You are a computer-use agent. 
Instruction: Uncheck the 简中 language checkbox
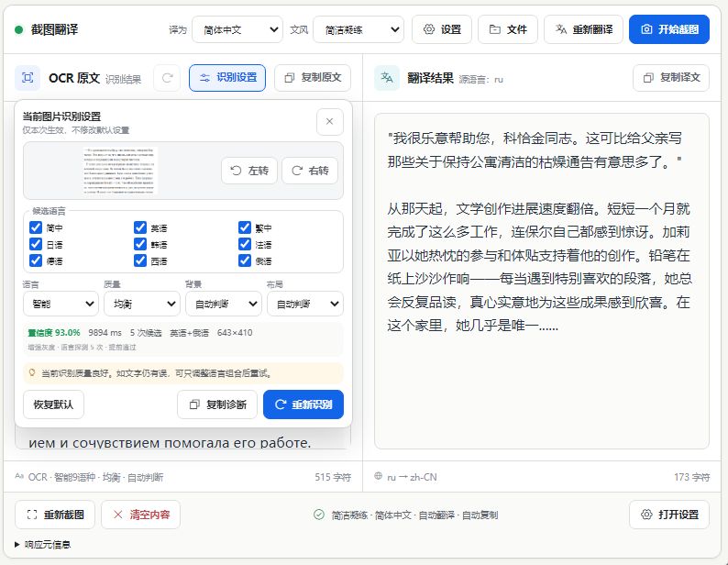coord(36,227)
